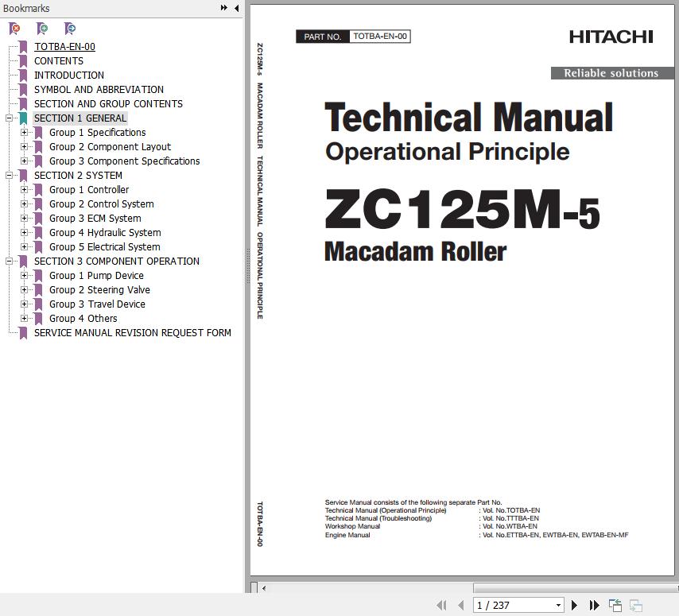Viewport: 679px width, 616px height.
Task: Click the SECTION 2 SYSTEM bookmark ribbon icon
Action: point(23,176)
